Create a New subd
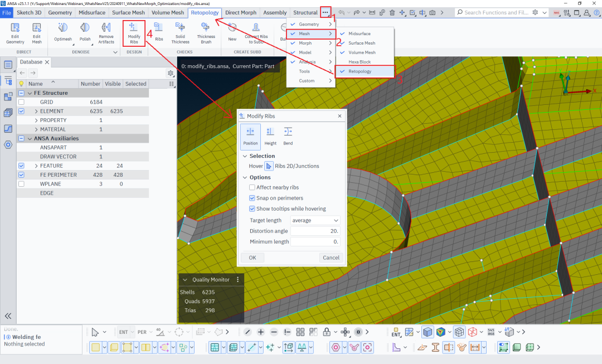Viewport: 602px width, 364px height. (232, 32)
